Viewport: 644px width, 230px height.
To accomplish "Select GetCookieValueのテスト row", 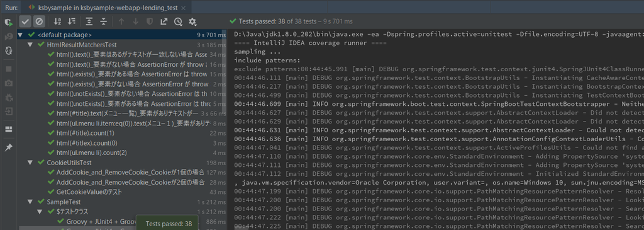I will pyautogui.click(x=122, y=192).
